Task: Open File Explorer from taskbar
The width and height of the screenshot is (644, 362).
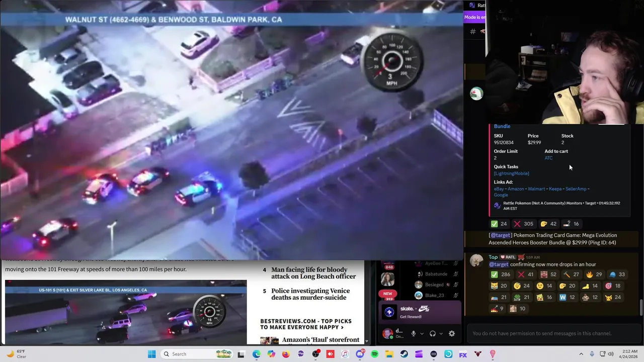Action: pyautogui.click(x=389, y=354)
